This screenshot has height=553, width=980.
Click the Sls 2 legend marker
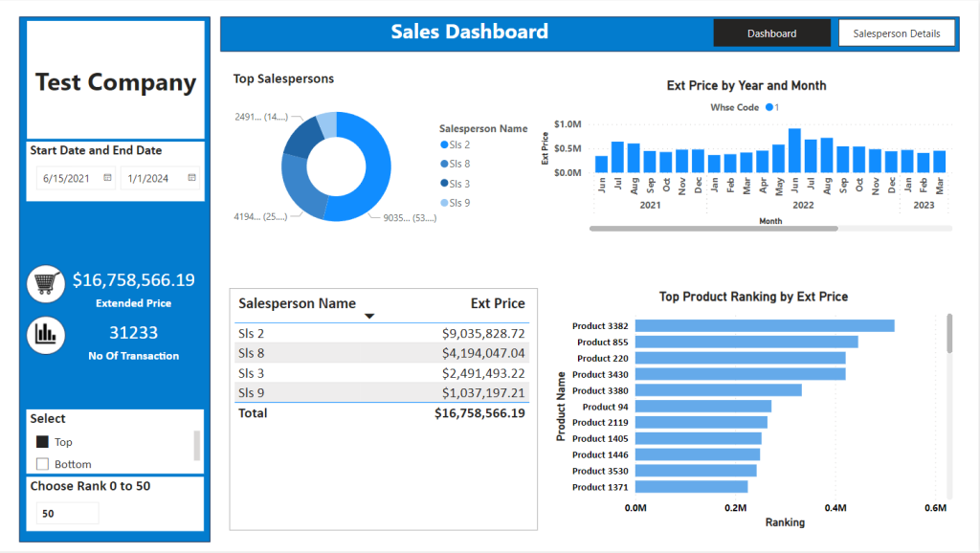[444, 144]
